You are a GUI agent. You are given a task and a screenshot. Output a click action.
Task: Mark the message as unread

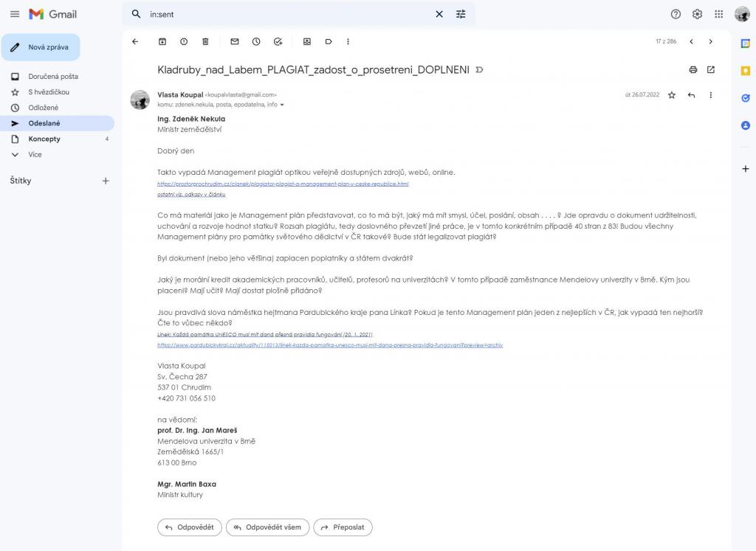point(235,41)
